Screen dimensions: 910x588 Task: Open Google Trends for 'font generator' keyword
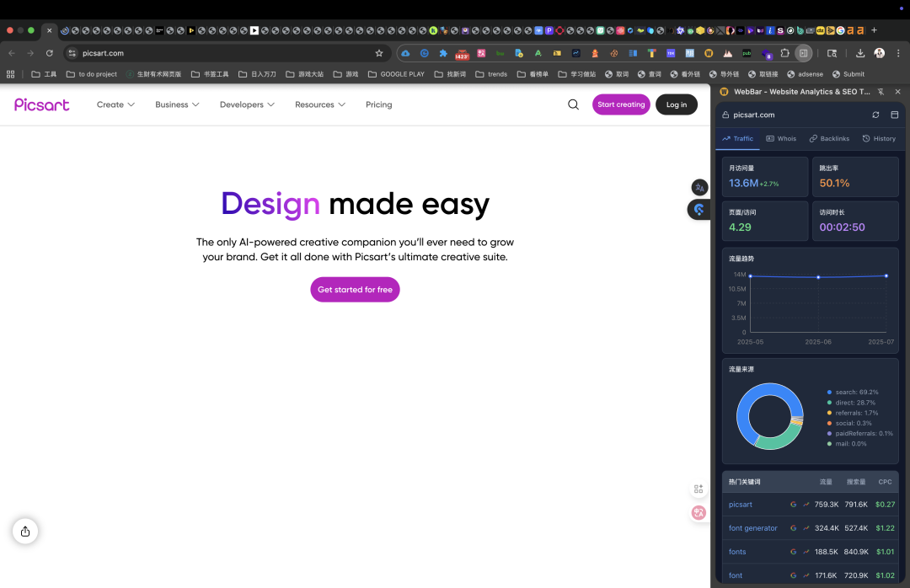806,528
